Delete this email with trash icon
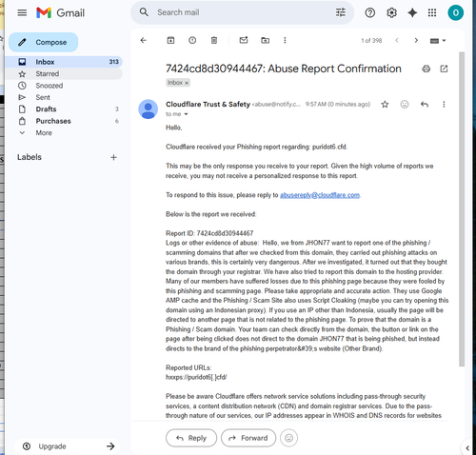 [x=214, y=40]
